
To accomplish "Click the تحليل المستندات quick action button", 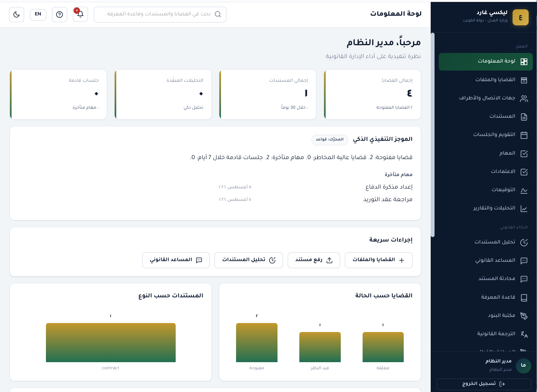I will coord(249,260).
